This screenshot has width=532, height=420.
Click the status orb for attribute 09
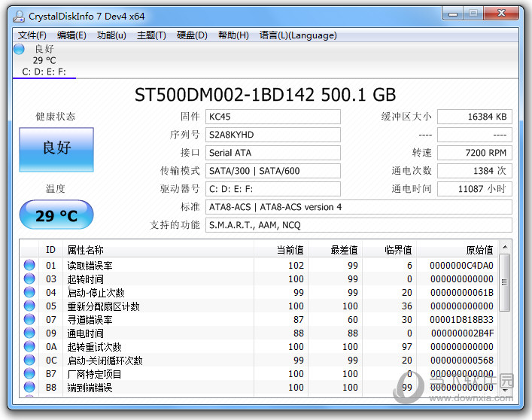pos(29,333)
